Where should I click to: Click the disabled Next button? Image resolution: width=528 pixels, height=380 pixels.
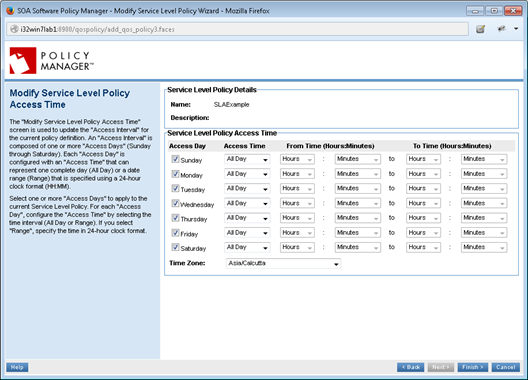pyautogui.click(x=441, y=367)
